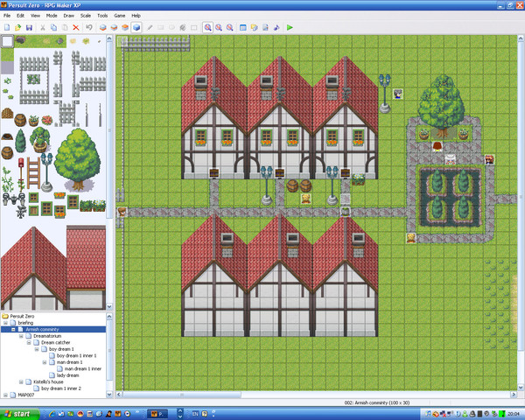
Task: Open the Sound Test music note icon
Action: pyautogui.click(x=276, y=27)
